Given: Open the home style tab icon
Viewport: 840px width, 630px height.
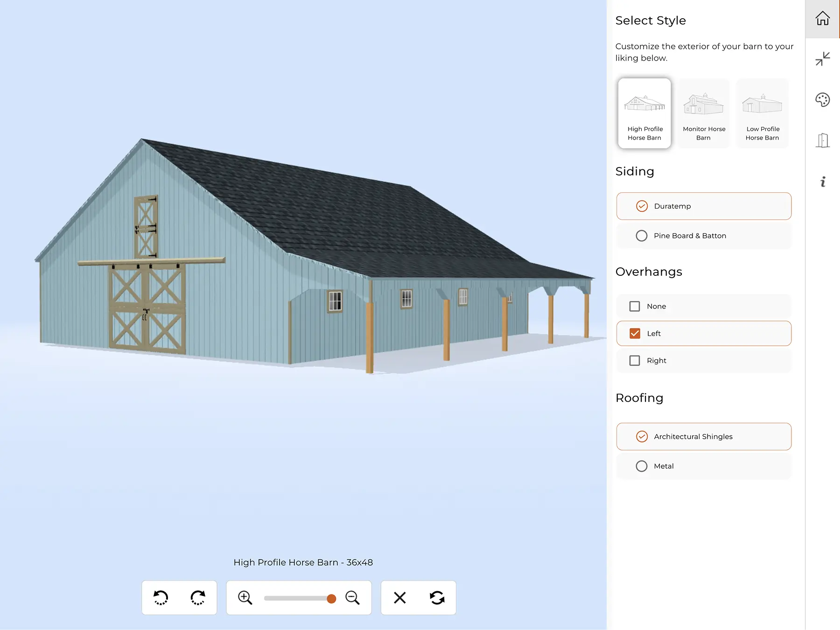Looking at the screenshot, I should coord(822,19).
